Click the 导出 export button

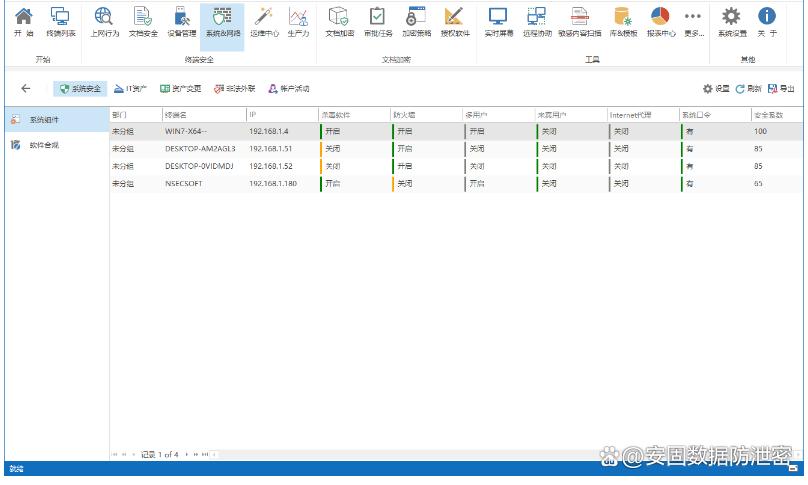point(781,89)
